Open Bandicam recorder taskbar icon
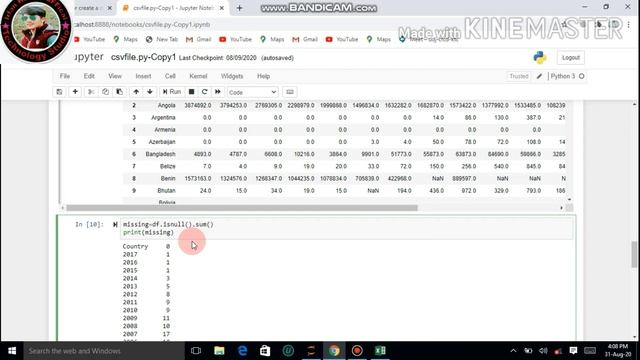Viewport: 640px width, 360px height. coord(357,351)
